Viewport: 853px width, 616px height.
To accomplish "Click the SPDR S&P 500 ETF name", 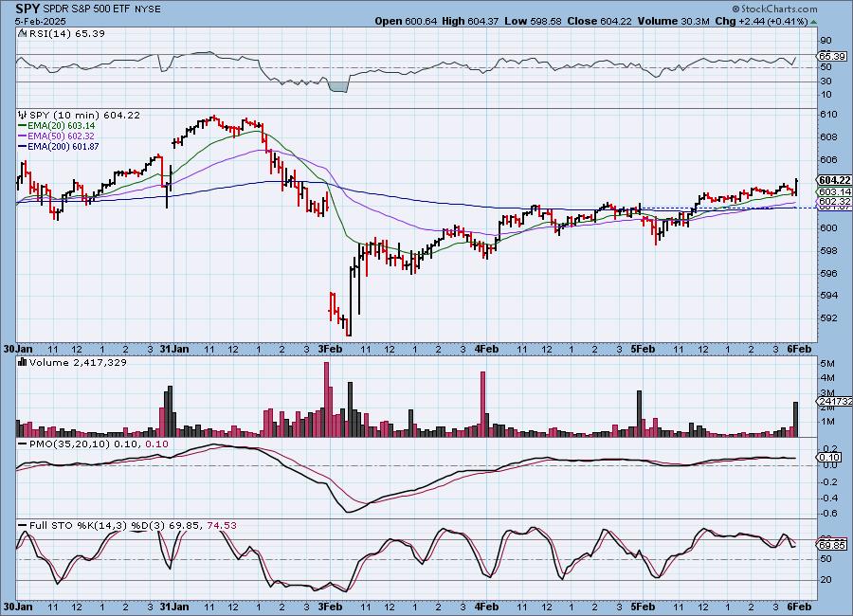I will click(x=85, y=9).
